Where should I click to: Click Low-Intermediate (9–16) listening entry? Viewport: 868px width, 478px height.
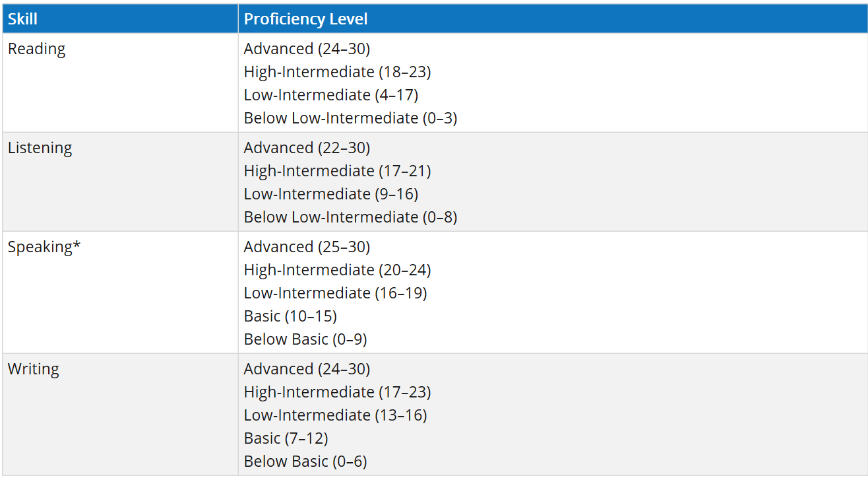[x=331, y=194]
